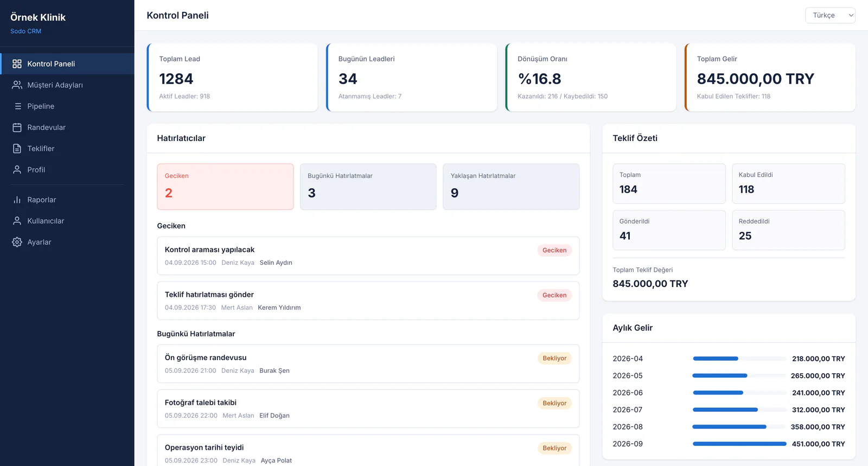
Task: Click Aktif Leadler: 918 text
Action: (x=184, y=96)
